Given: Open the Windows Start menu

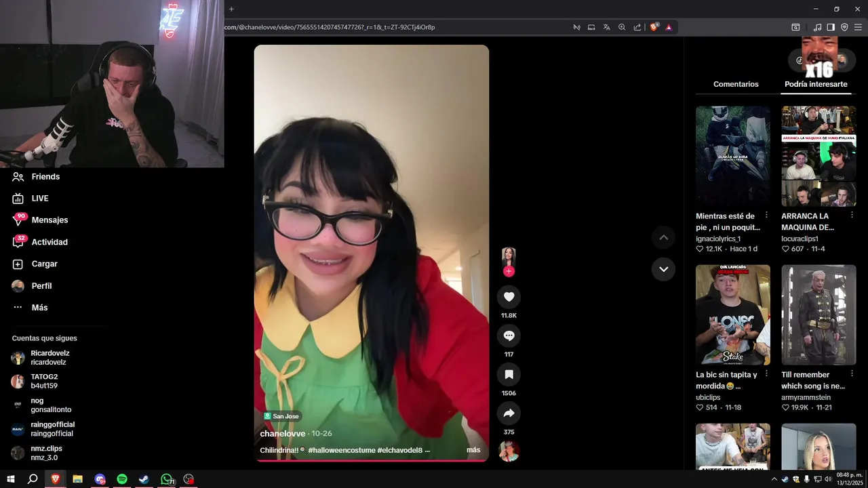Looking at the screenshot, I should coord(11,479).
